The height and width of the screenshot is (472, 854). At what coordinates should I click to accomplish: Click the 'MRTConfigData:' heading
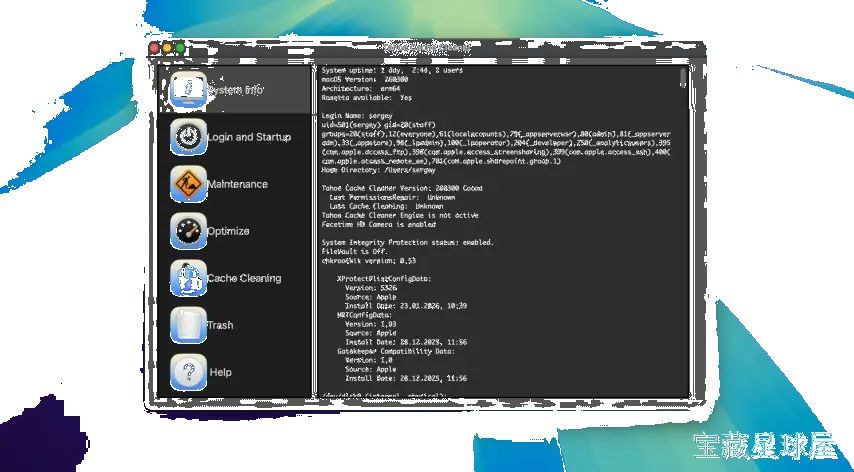pyautogui.click(x=364, y=315)
